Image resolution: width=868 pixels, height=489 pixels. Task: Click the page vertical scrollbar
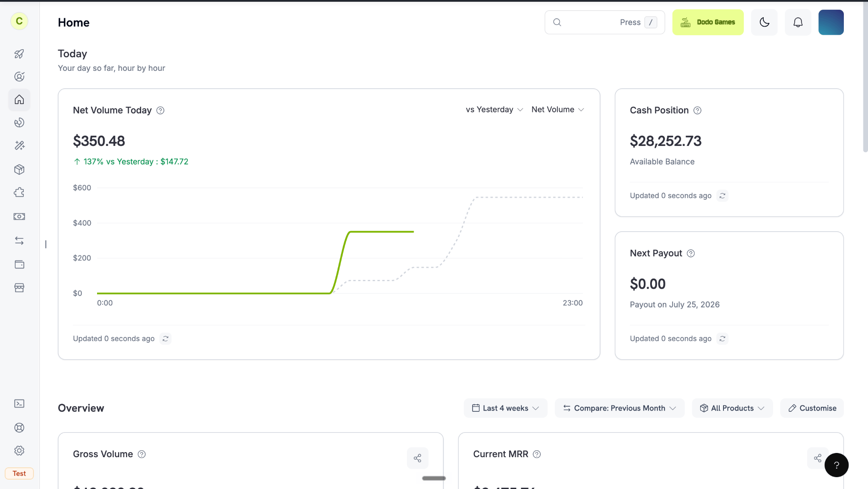click(x=865, y=76)
